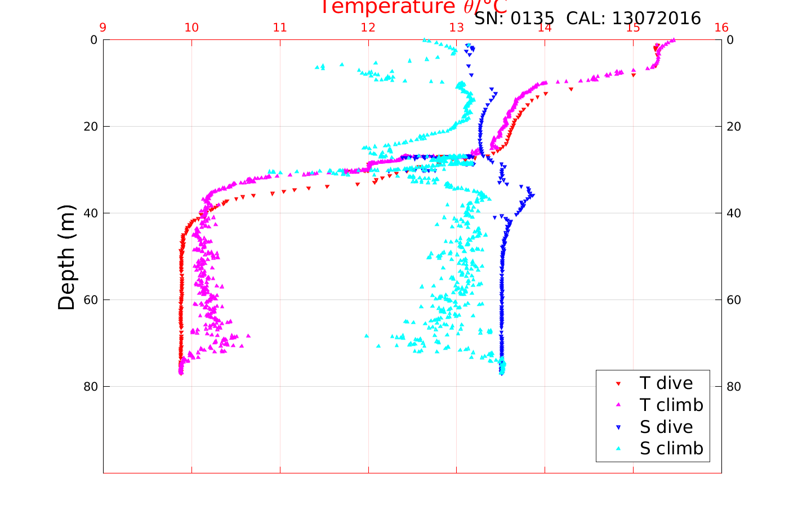Click the left depth tick label 0

(x=94, y=40)
